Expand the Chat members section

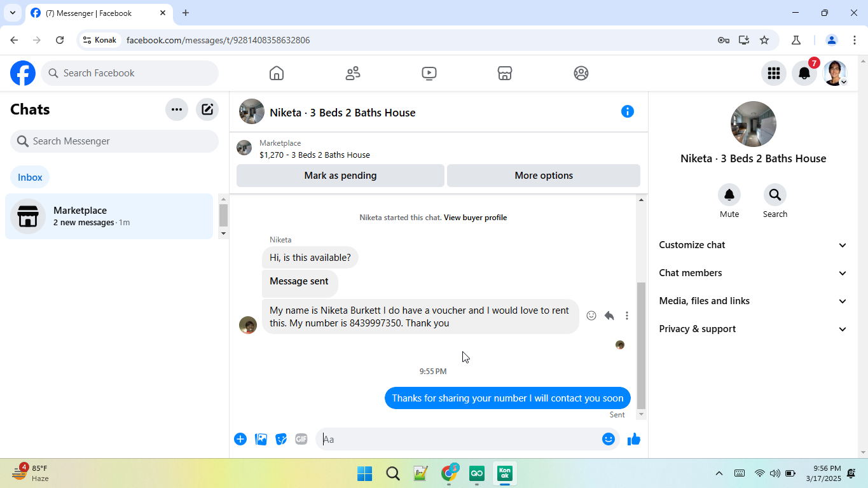pos(754,273)
